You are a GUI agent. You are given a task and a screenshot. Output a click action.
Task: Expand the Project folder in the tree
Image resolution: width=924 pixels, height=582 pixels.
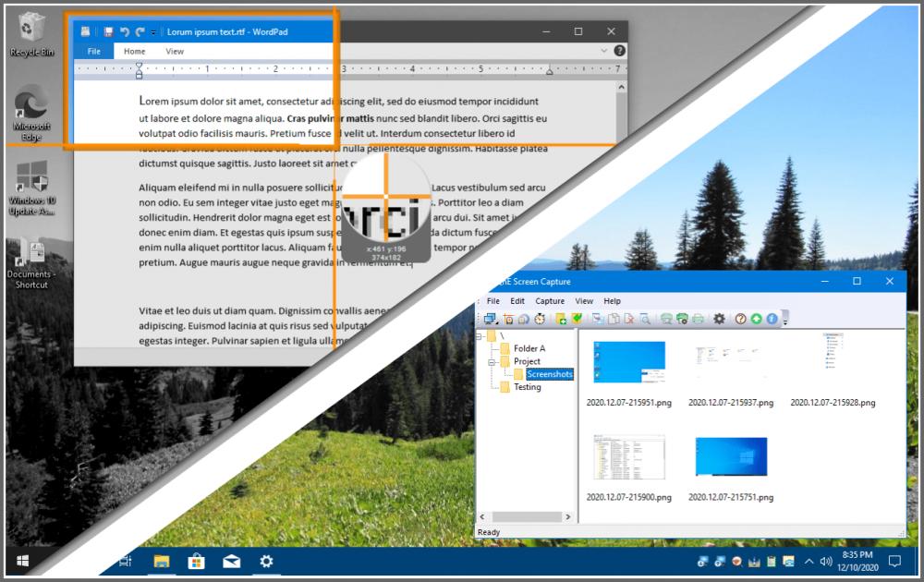click(490, 360)
